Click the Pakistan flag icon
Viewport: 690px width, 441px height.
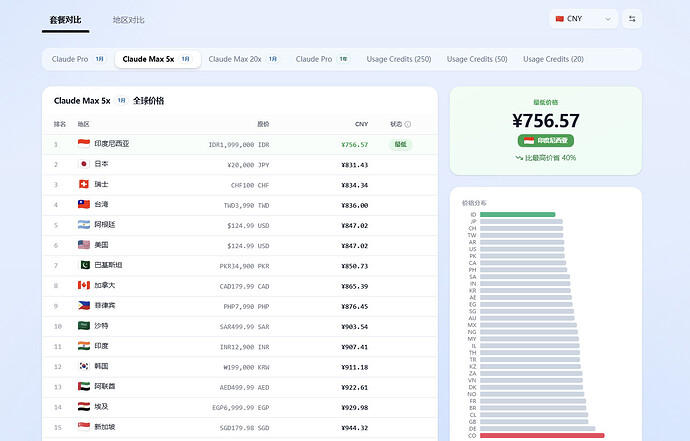[84, 265]
